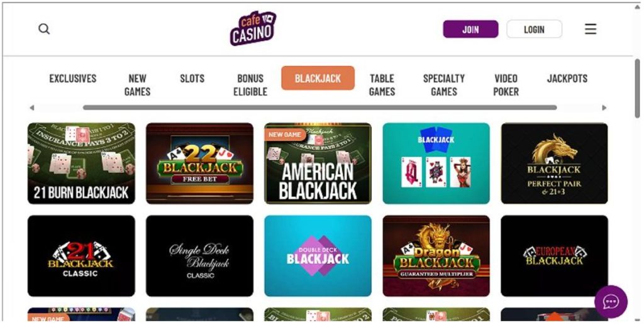
Task: Switch to the SLOTS category
Action: point(192,79)
